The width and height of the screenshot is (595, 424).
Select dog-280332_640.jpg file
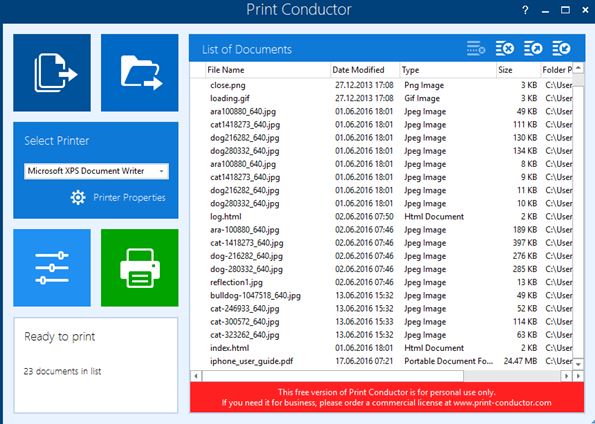click(381, 269)
